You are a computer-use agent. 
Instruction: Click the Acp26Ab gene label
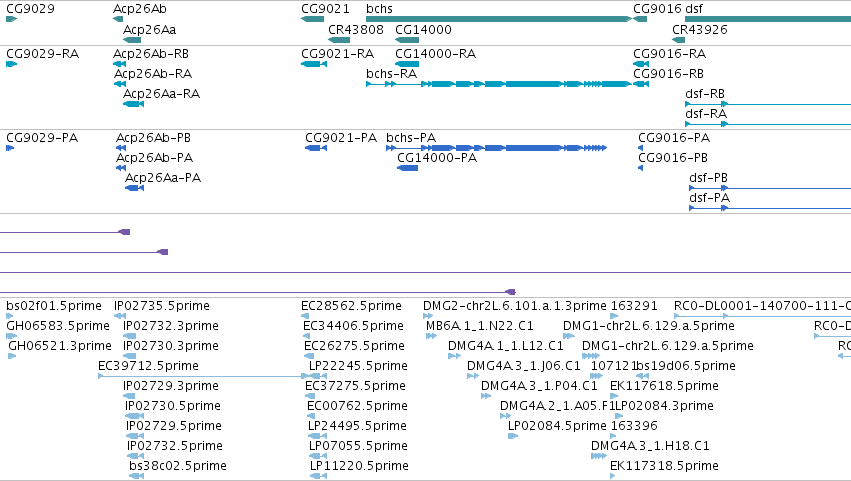click(139, 9)
